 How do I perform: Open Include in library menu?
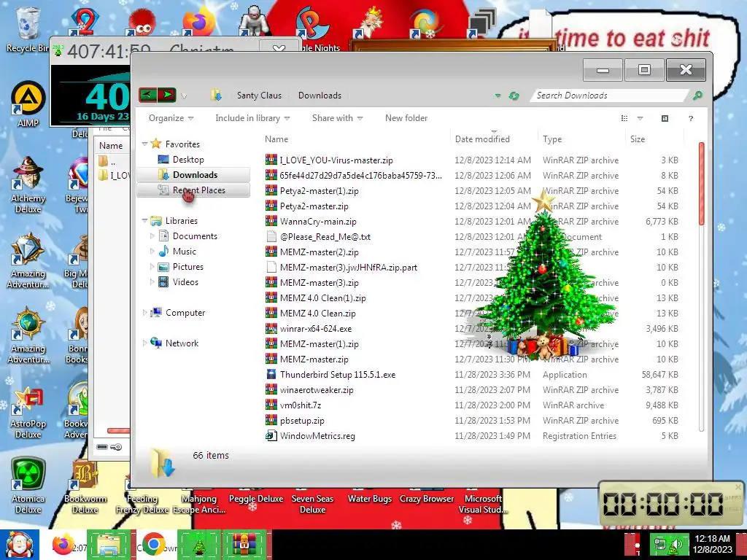[252, 118]
